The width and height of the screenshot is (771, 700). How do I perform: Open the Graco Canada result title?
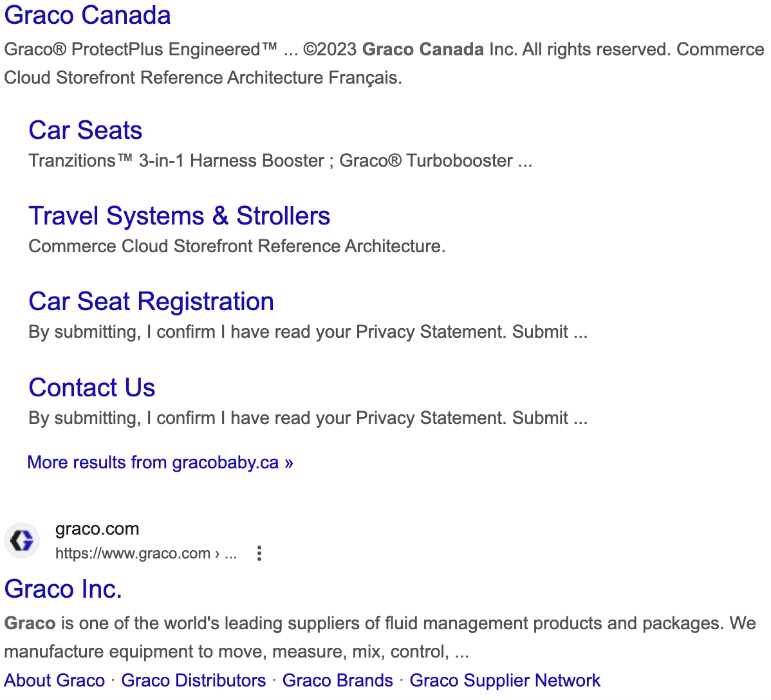pyautogui.click(x=88, y=15)
